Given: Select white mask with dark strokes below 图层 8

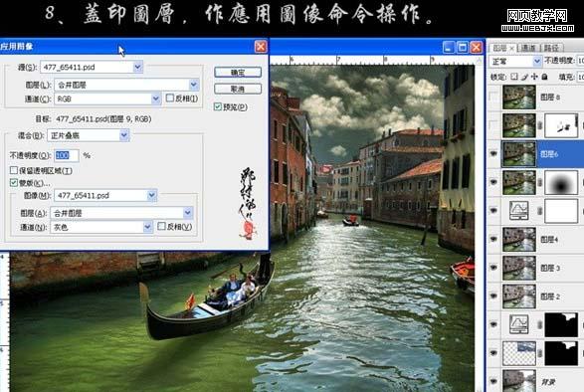Looking at the screenshot, I should pyautogui.click(x=561, y=125).
